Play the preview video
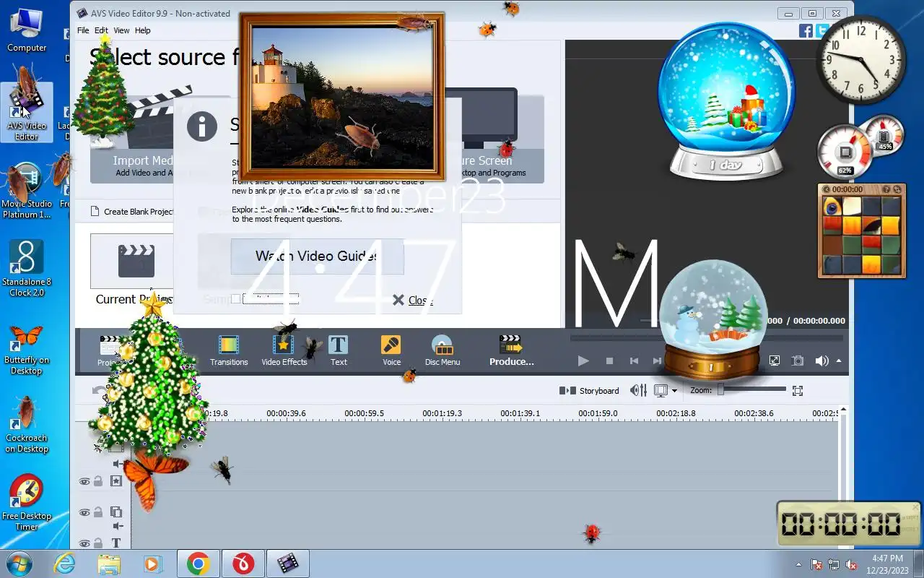Screen dimensions: 924x578 (583, 361)
